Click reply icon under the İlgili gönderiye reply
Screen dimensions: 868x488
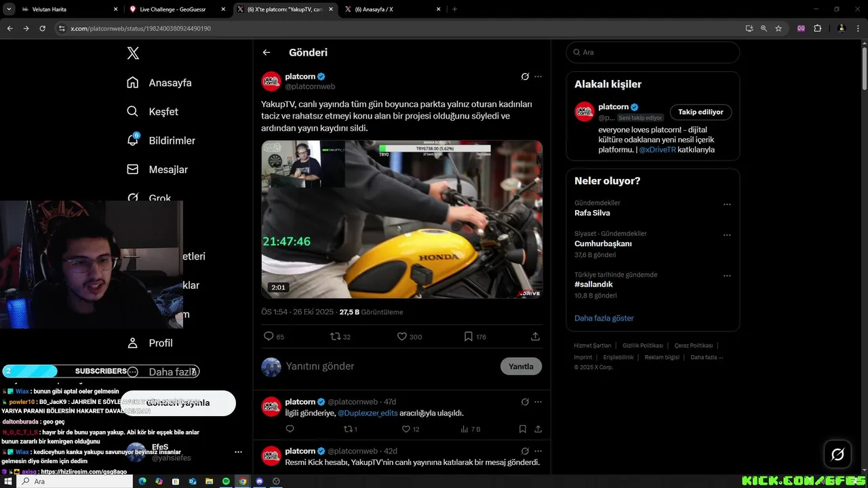pos(290,429)
